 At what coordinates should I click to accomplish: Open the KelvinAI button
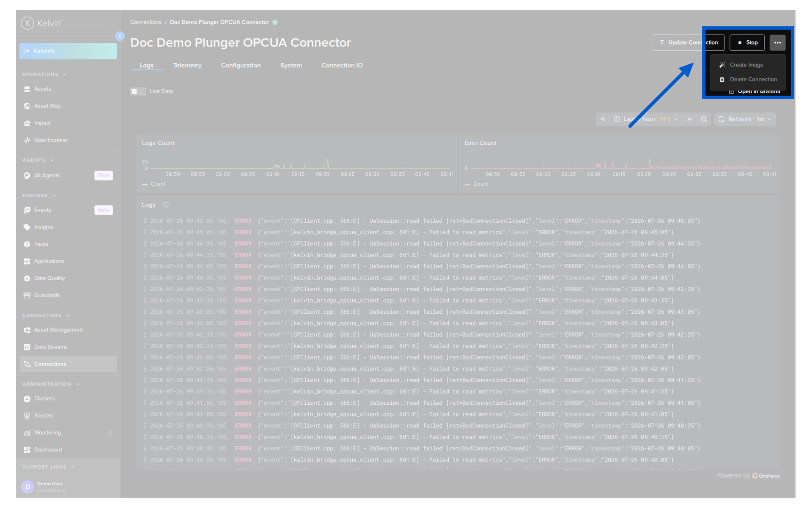68,51
